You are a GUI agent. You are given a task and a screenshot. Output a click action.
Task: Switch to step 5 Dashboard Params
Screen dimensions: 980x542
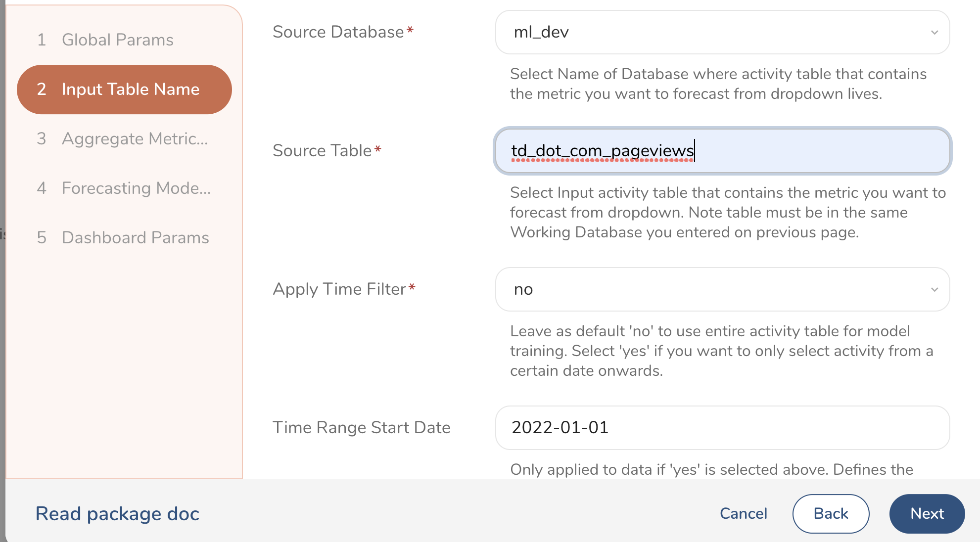pyautogui.click(x=124, y=238)
